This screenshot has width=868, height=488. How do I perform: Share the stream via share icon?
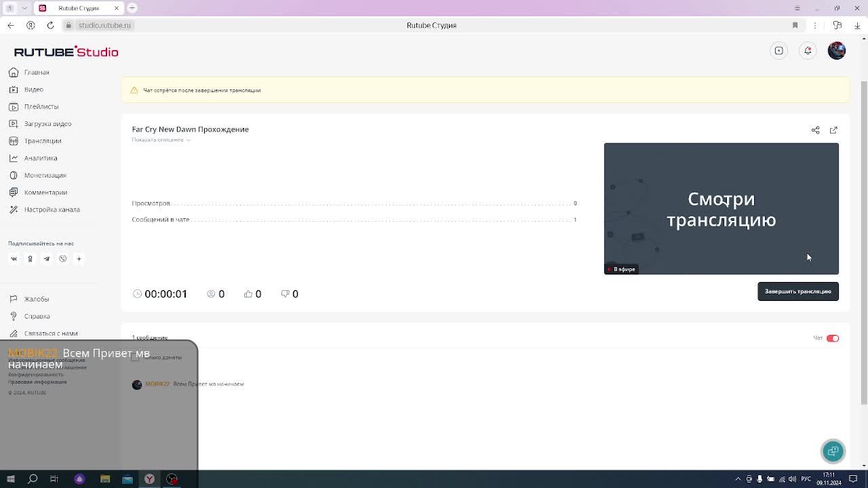click(816, 130)
